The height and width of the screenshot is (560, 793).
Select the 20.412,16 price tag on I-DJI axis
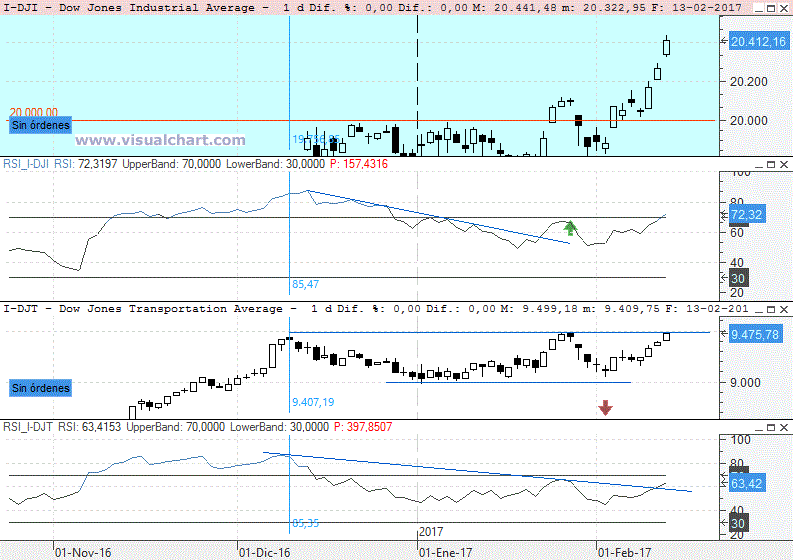[759, 41]
